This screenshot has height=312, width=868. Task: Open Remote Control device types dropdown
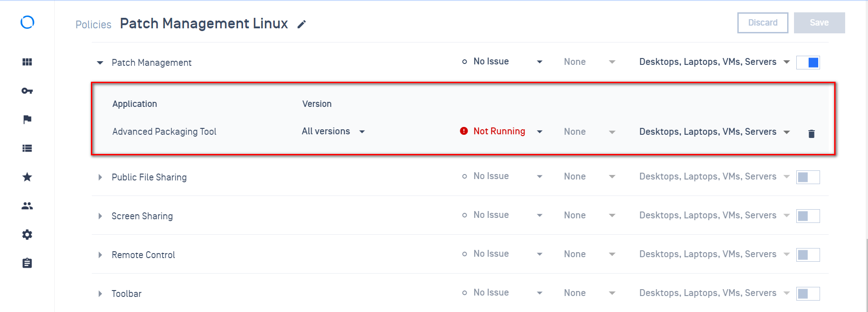715,254
